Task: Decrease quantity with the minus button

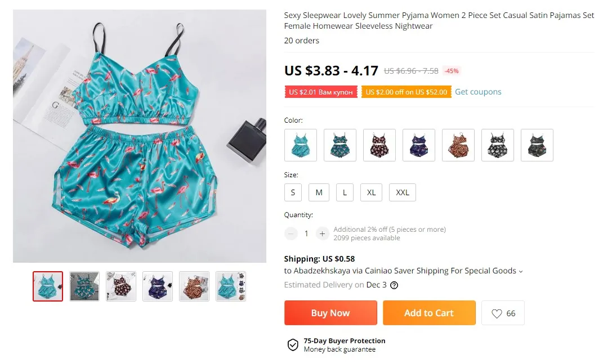Action: (291, 233)
